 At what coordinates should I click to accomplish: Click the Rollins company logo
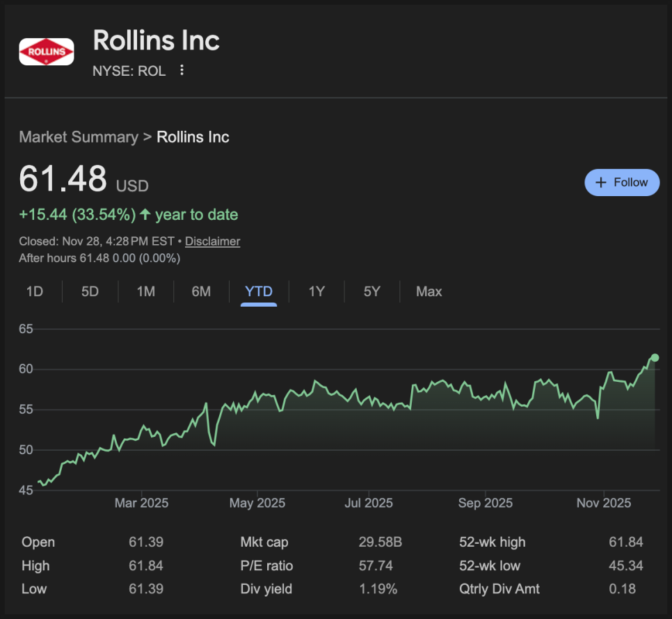(46, 51)
